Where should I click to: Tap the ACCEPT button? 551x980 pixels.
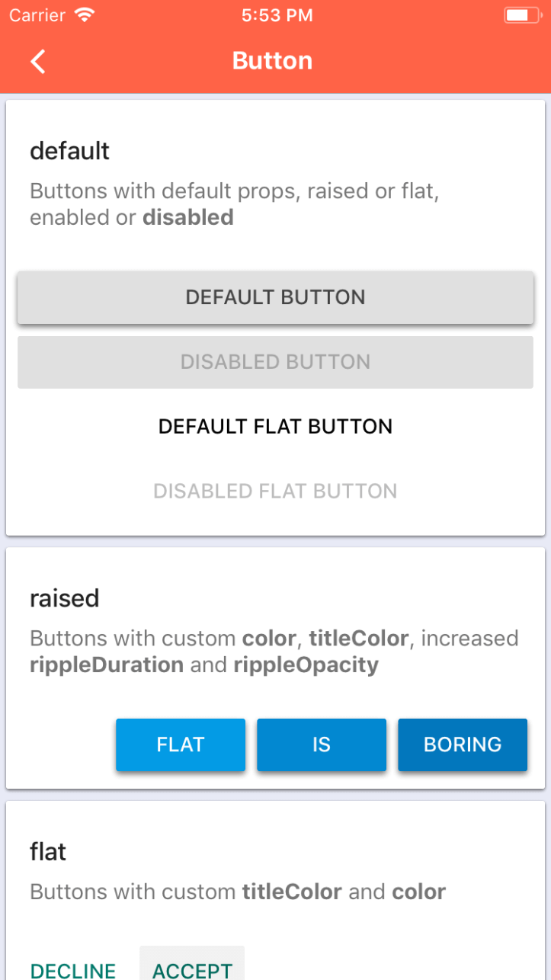point(192,969)
